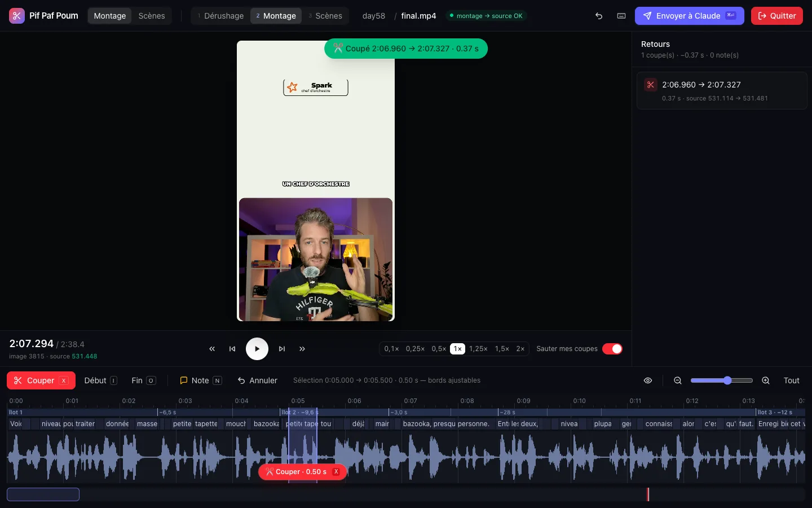Screen dimensions: 812x508
Task: Zoom in the timeline with the plus magnifier
Action: click(x=766, y=380)
